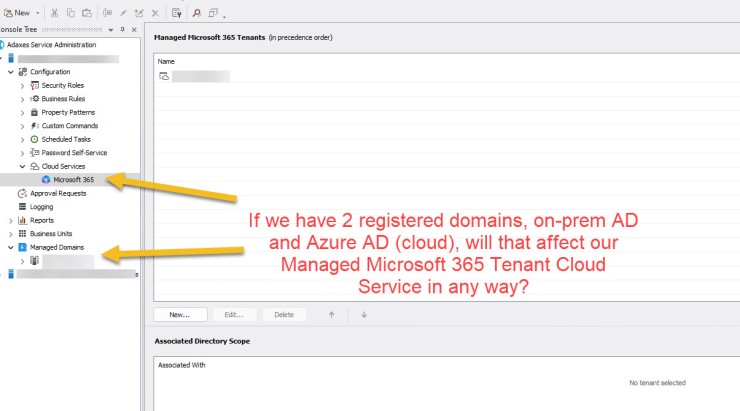Click the Name column header
This screenshot has height=411, width=740.
[x=166, y=61]
